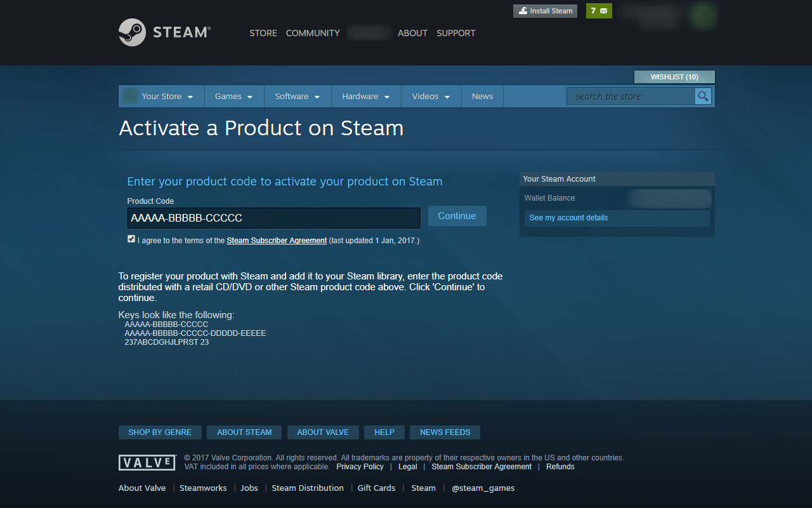Switch to the News tab
This screenshot has height=508, width=812.
482,96
